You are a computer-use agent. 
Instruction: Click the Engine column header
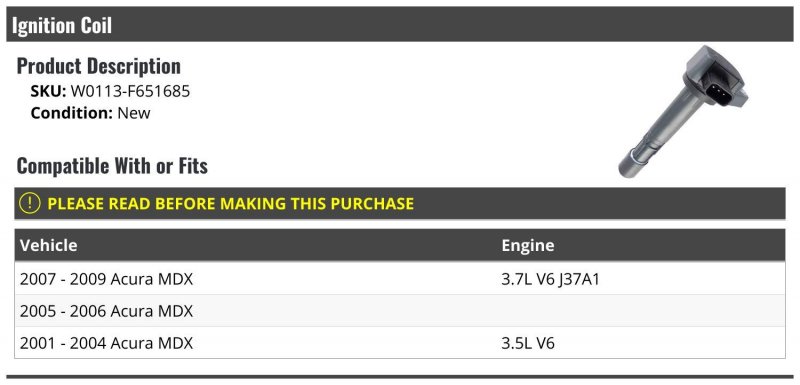coord(528,245)
